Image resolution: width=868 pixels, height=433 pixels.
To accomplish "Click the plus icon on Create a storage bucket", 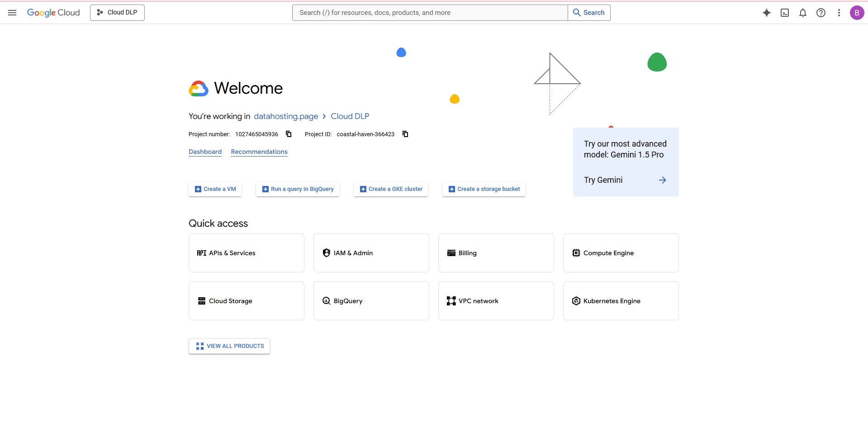I will (x=451, y=189).
